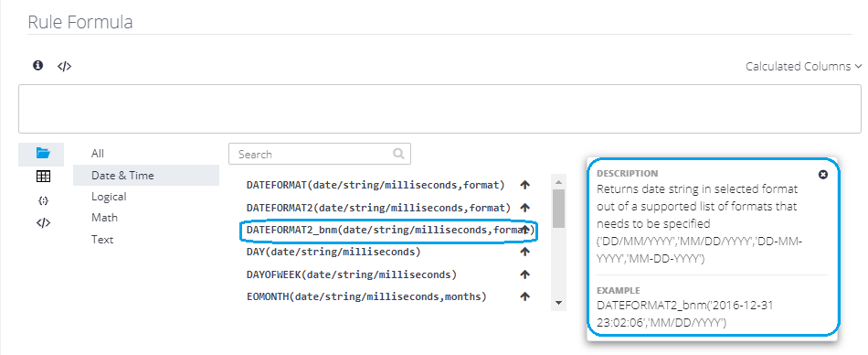
Task: Click the Rule Formula heading
Action: [80, 22]
